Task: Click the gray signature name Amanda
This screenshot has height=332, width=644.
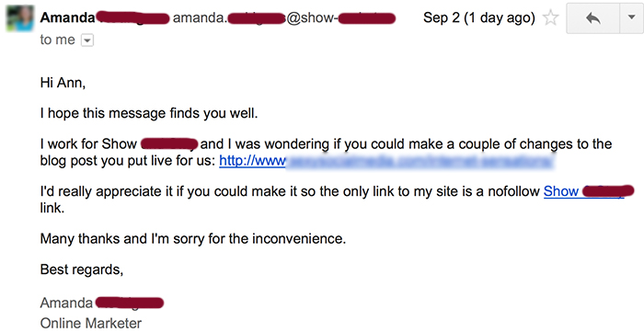Action: pyautogui.click(x=66, y=303)
